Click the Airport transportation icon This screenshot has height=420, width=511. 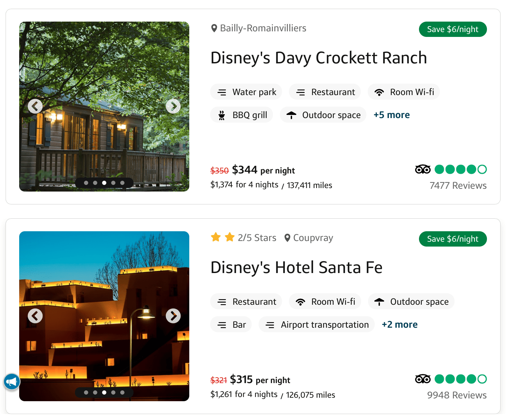[270, 324]
